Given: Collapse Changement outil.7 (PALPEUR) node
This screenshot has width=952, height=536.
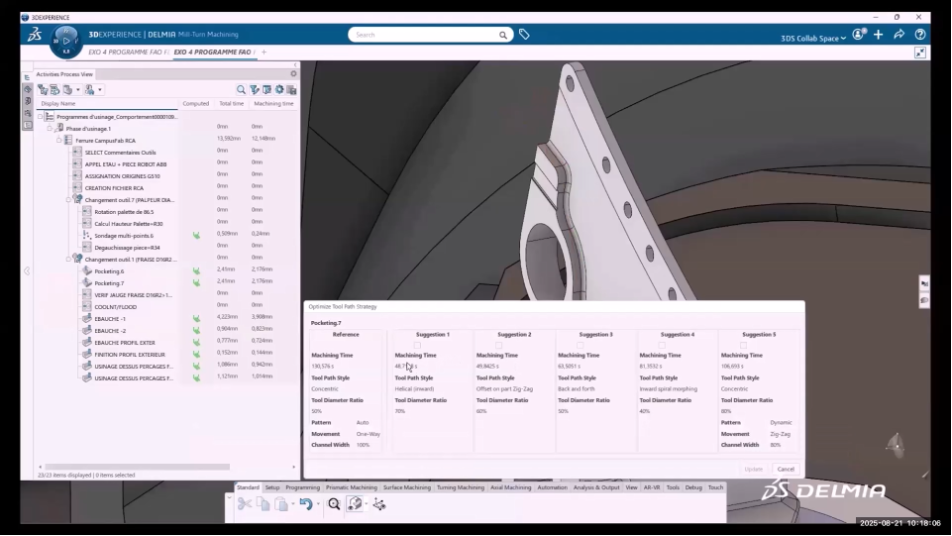Looking at the screenshot, I should point(69,200).
